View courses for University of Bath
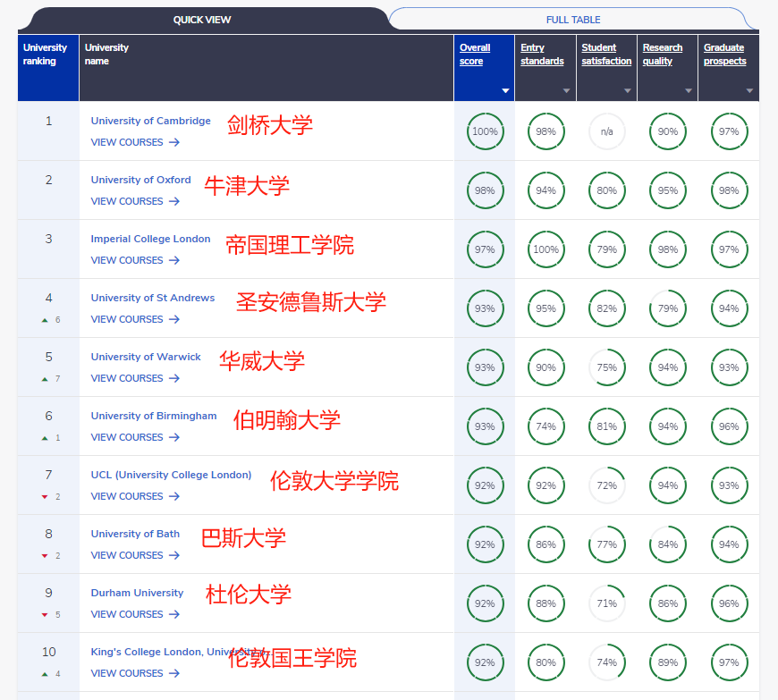778x700 pixels. (x=135, y=556)
